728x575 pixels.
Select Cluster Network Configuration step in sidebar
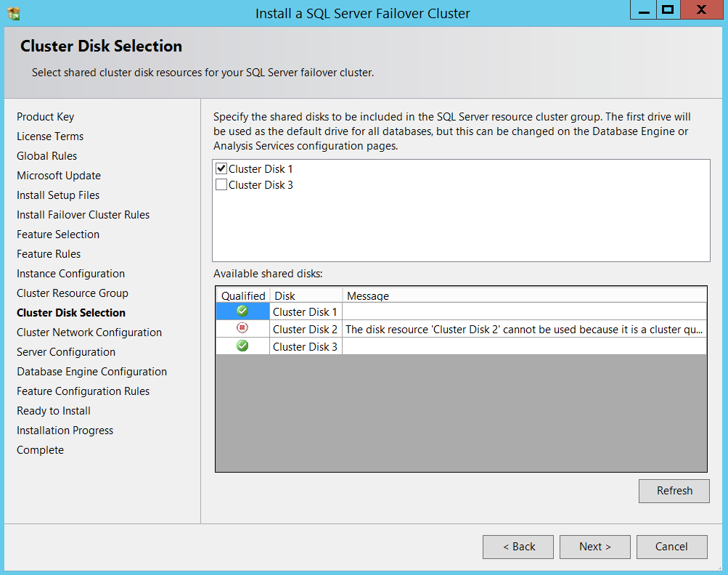89,333
